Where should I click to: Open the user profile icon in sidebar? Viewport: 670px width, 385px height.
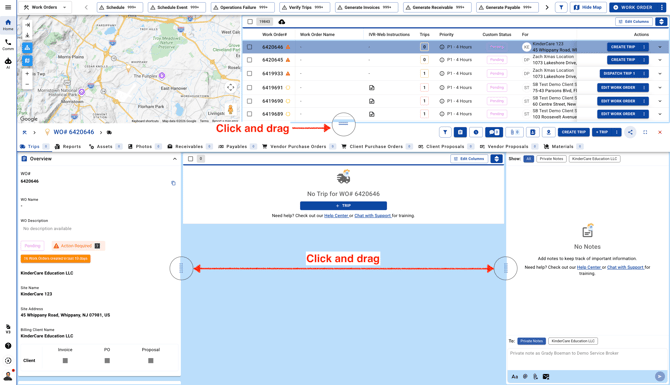tap(8, 376)
